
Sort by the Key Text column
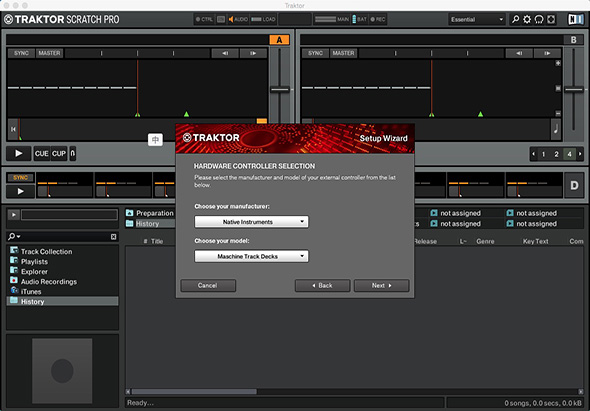[x=535, y=241]
